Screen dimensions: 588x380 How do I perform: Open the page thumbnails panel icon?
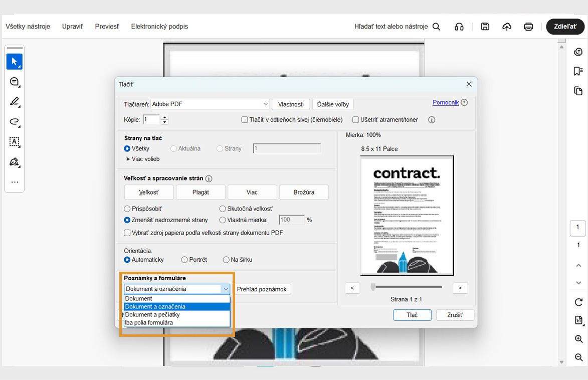(x=578, y=91)
